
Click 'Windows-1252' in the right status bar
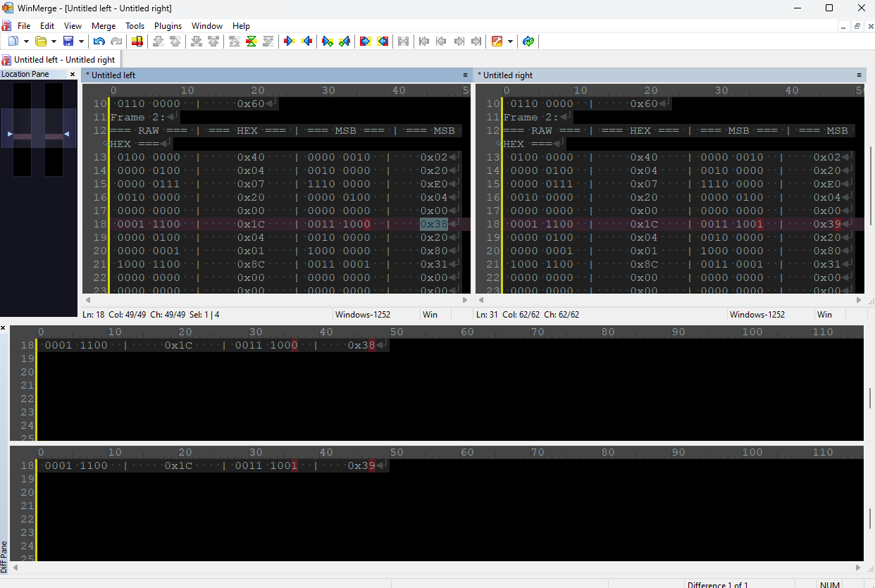pyautogui.click(x=757, y=314)
